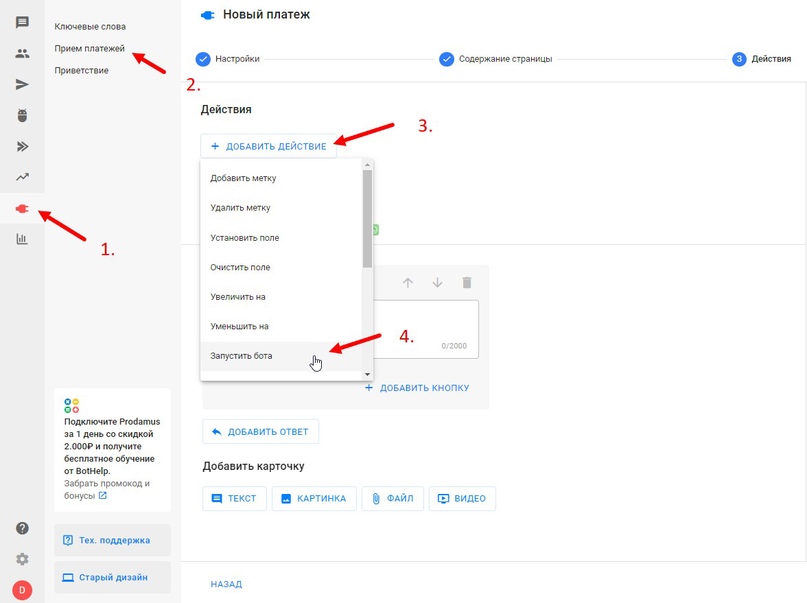807x603 pixels.
Task: Open the bots icon in sidebar
Action: click(x=22, y=116)
